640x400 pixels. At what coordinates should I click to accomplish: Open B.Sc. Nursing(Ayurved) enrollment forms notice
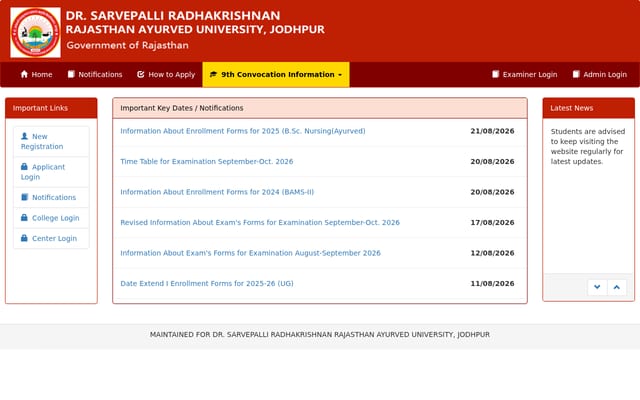pos(243,131)
